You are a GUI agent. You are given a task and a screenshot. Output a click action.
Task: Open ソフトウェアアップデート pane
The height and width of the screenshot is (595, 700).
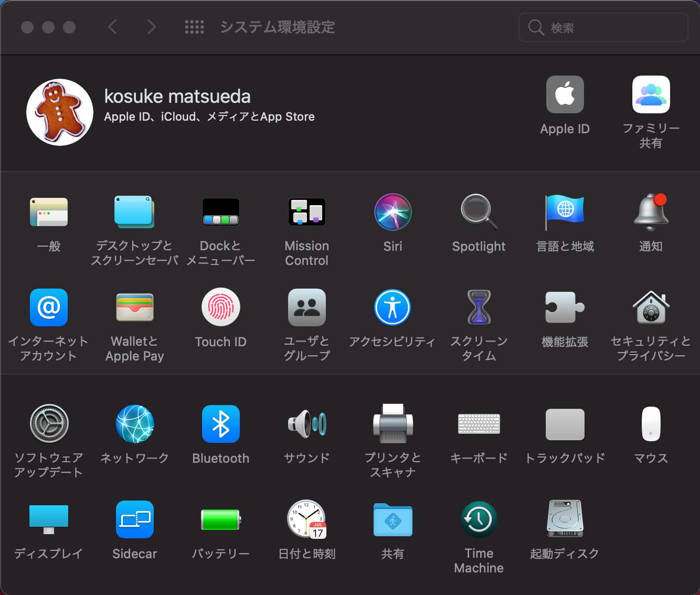click(x=49, y=424)
